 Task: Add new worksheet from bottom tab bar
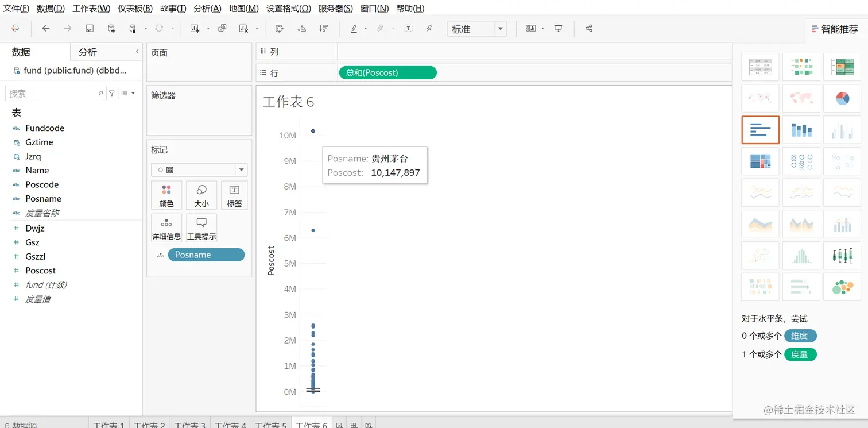339,425
